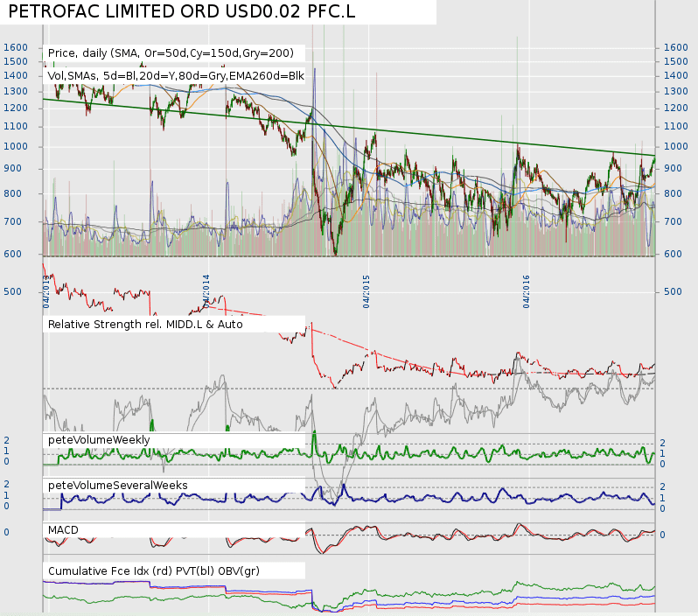Click the 04/2016 date marker
This screenshot has width=698, height=616.
click(527, 291)
